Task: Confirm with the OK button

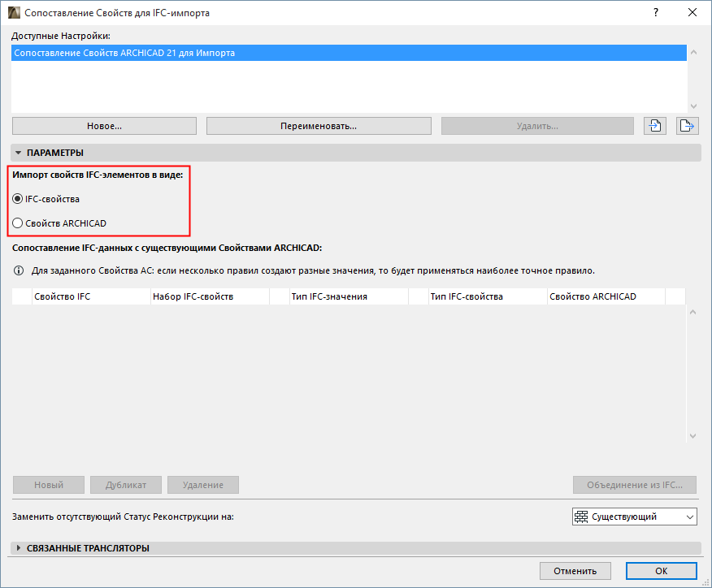Action: coord(661,571)
